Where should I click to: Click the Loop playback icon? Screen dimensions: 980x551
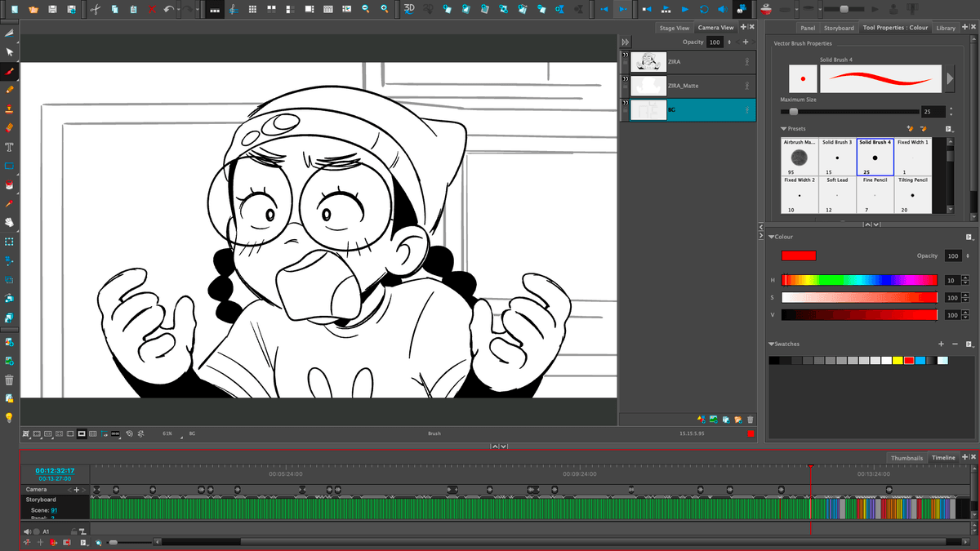point(703,9)
